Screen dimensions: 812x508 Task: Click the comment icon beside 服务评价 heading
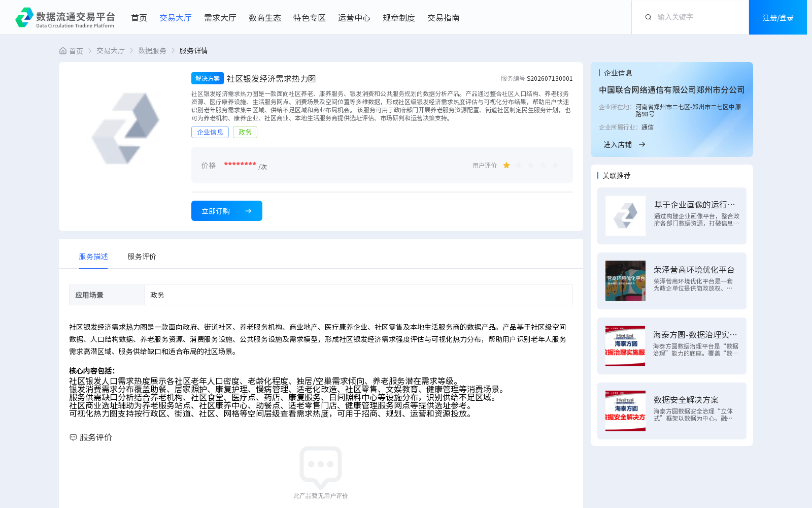(73, 437)
